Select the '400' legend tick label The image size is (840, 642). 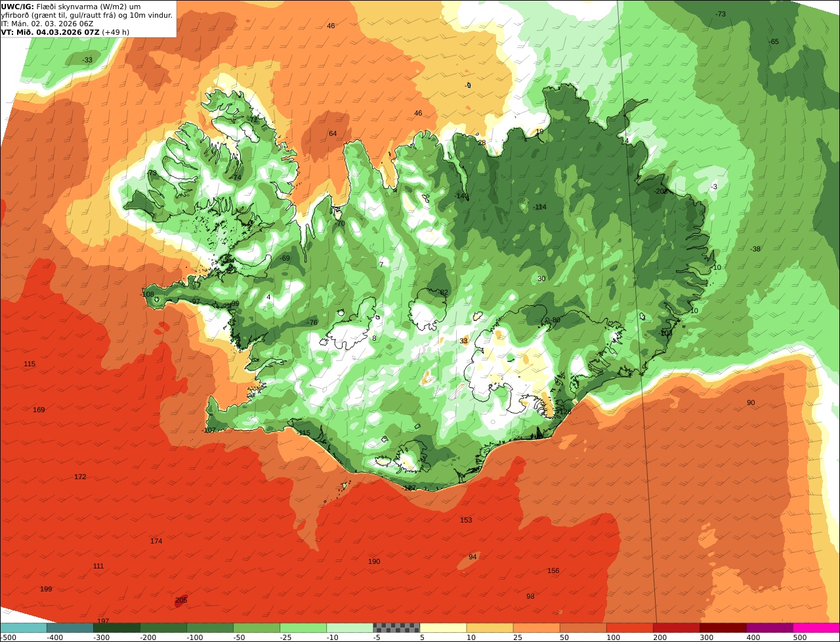coord(753,637)
